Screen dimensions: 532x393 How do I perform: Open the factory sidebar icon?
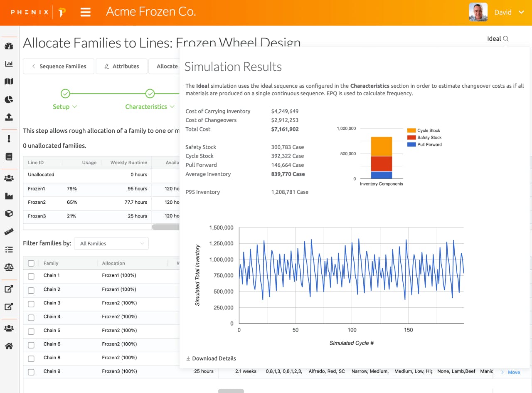pos(9,196)
